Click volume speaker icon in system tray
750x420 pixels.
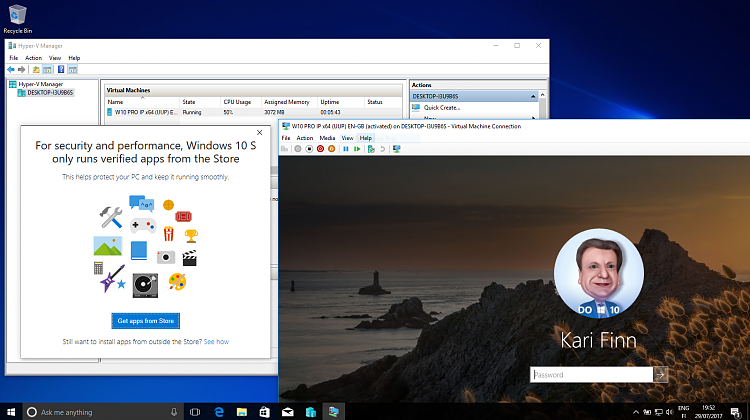click(670, 412)
